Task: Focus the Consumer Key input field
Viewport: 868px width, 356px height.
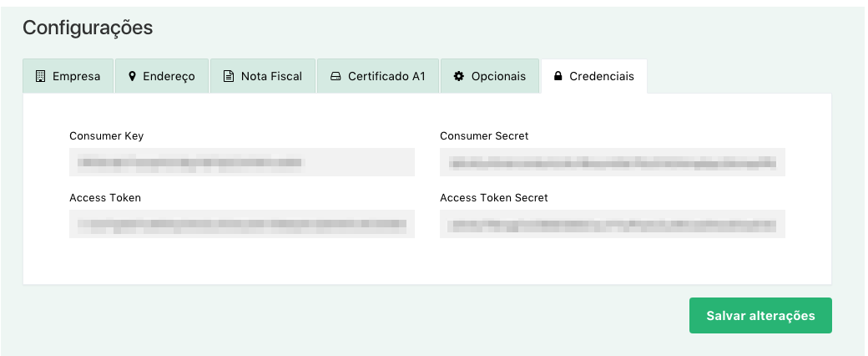Action: 242,162
